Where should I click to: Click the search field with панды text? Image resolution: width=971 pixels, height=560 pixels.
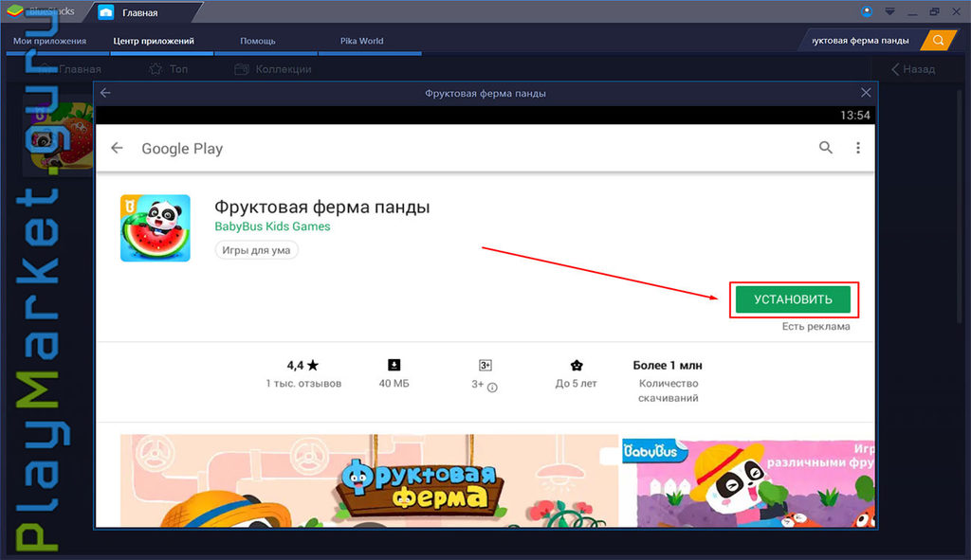point(861,40)
